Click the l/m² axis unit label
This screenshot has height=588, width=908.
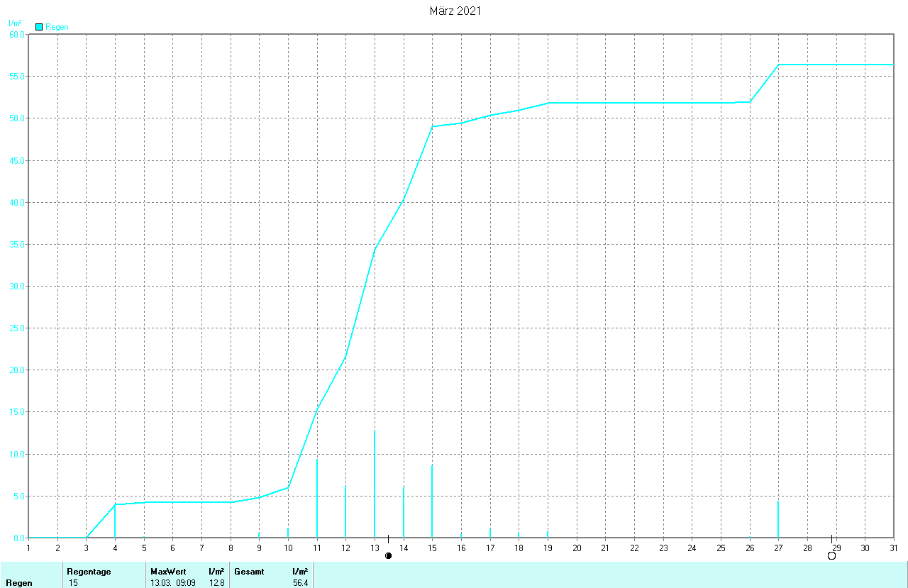(x=15, y=23)
